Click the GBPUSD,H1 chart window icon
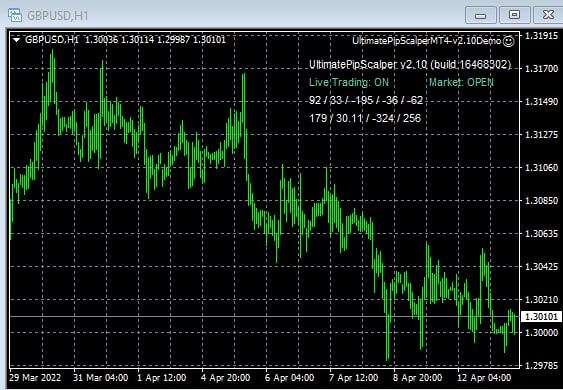The image size is (563, 390). [15, 15]
